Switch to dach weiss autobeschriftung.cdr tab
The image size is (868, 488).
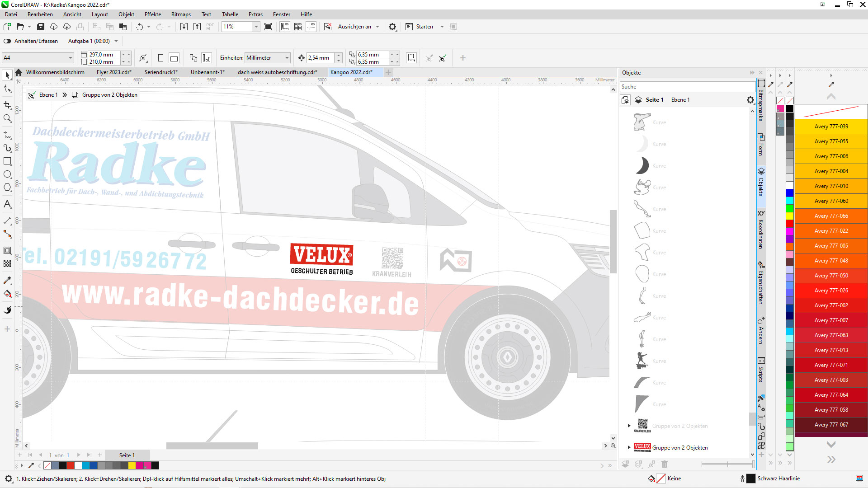coord(278,72)
